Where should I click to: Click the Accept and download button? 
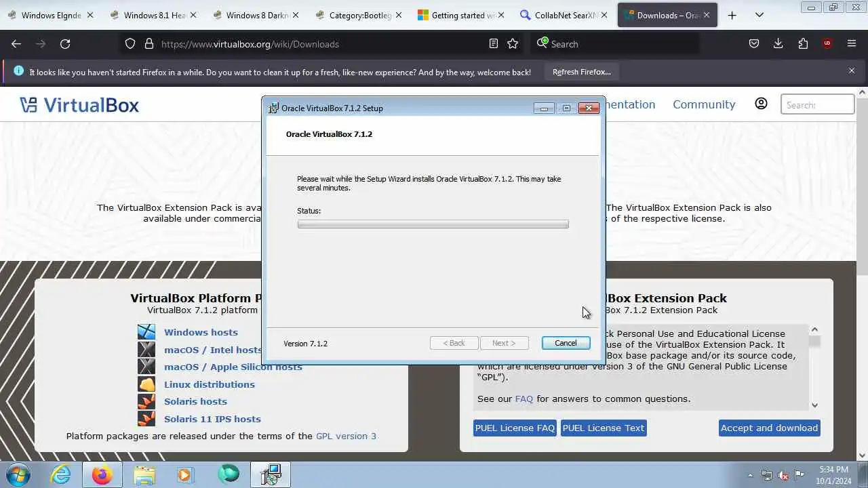769,428
